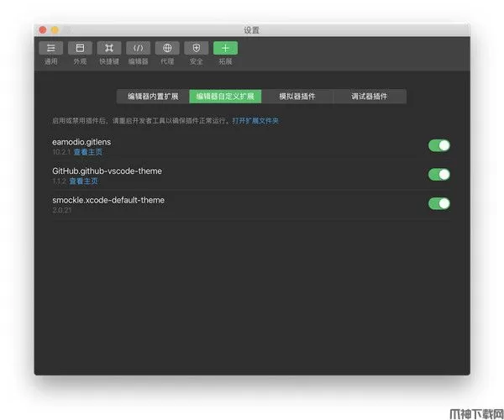Open 查看主页 link for eamodio.gitlens
Screen dimensions: 504x420
pos(87,152)
